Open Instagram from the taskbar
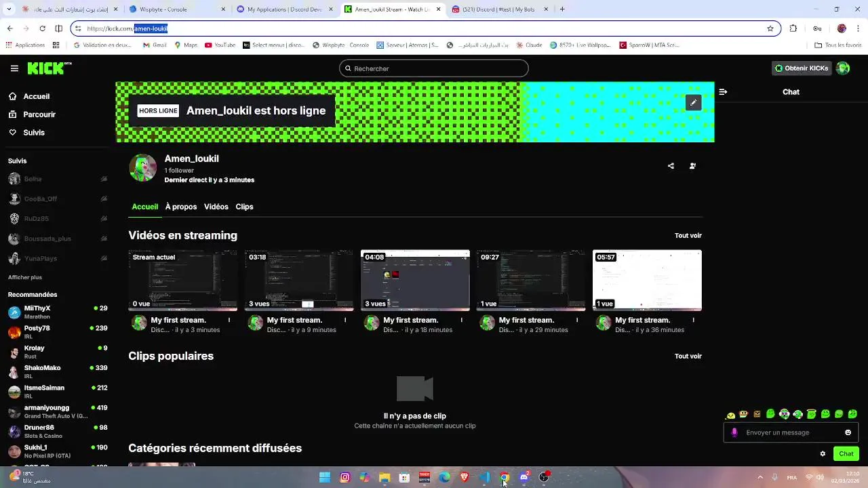 coord(344,477)
